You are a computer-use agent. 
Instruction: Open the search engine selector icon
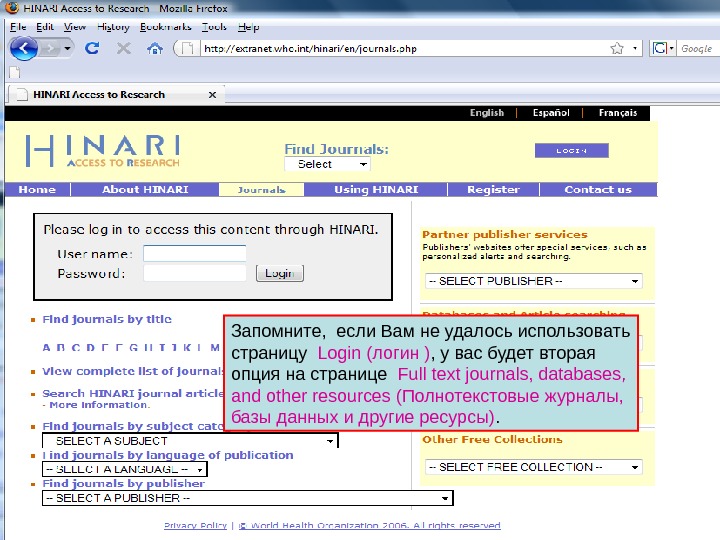[663, 48]
